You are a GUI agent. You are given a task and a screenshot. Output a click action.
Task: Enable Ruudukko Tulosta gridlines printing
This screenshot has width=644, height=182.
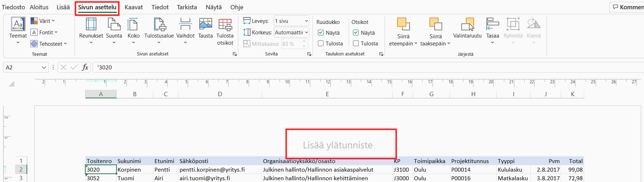pyautogui.click(x=321, y=43)
